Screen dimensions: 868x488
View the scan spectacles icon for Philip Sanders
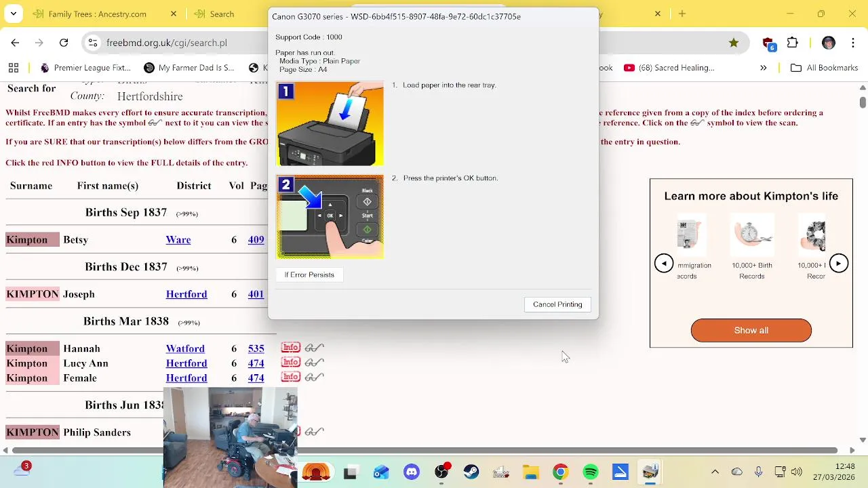point(314,432)
